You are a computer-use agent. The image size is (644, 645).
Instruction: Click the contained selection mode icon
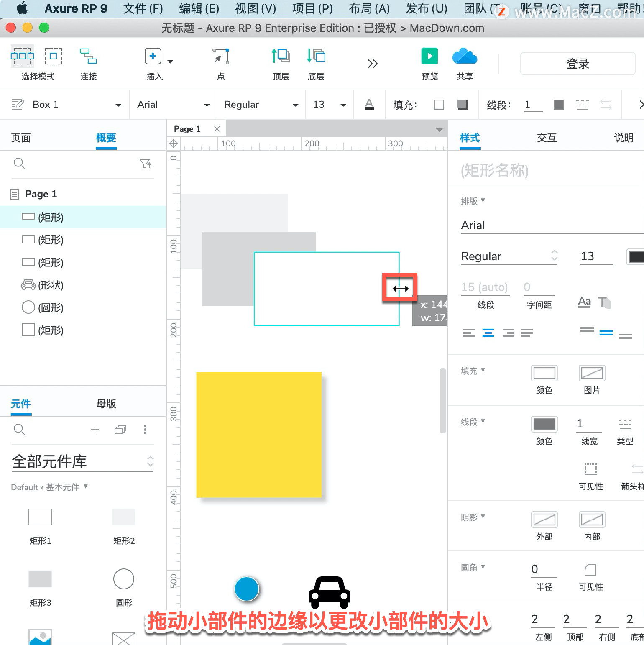tap(54, 56)
